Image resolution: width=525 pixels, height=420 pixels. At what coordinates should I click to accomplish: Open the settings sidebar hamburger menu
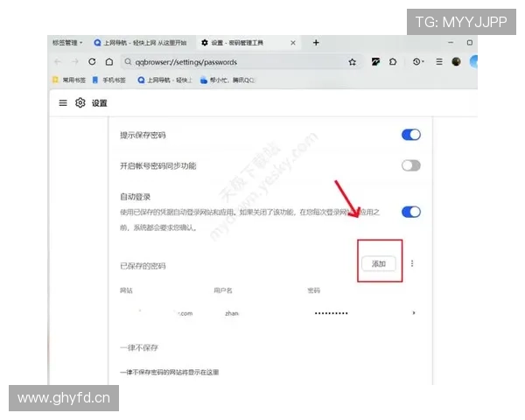(x=63, y=103)
